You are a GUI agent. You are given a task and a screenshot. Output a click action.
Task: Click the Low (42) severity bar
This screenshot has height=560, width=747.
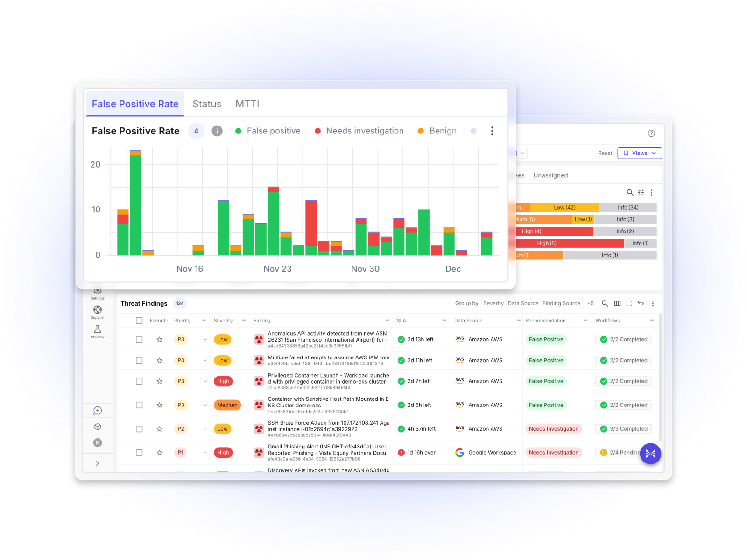pos(564,208)
